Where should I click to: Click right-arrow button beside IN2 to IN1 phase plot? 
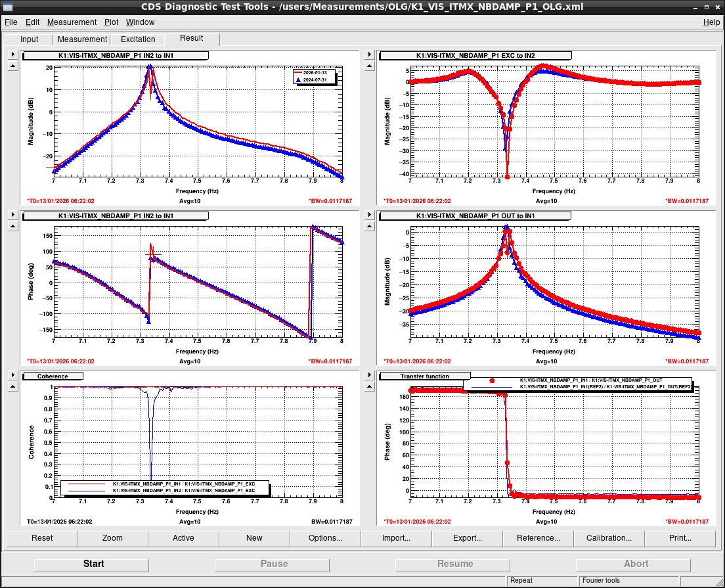pyautogui.click(x=12, y=215)
